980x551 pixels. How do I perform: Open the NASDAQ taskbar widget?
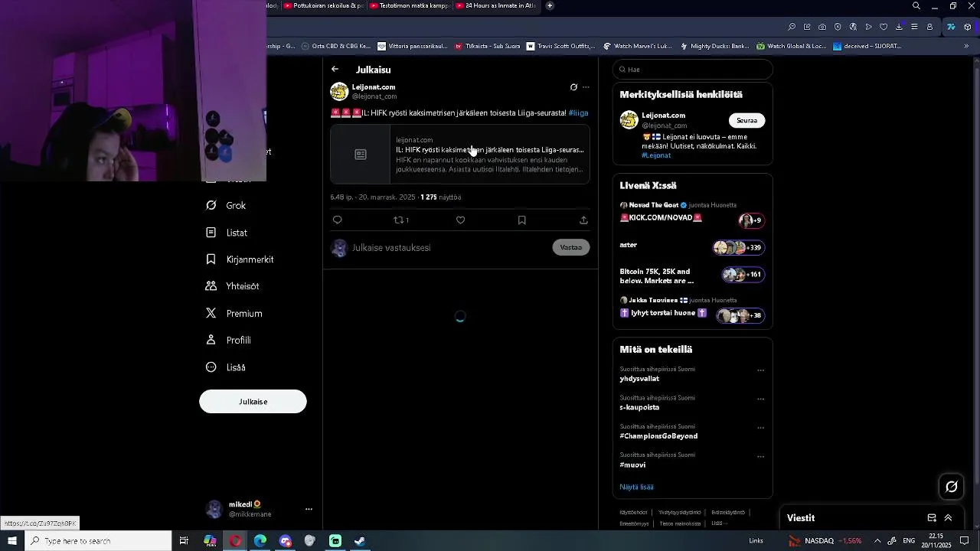825,541
